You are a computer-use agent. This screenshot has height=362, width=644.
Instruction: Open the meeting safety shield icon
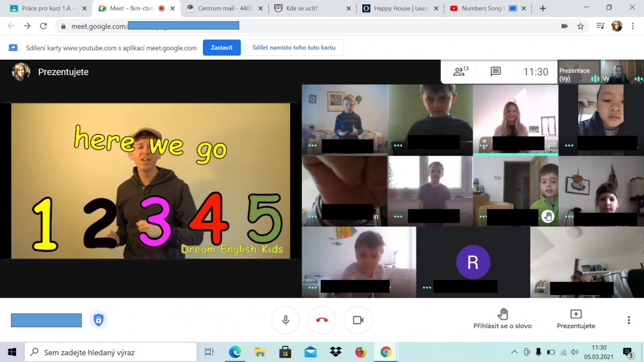[x=99, y=320]
